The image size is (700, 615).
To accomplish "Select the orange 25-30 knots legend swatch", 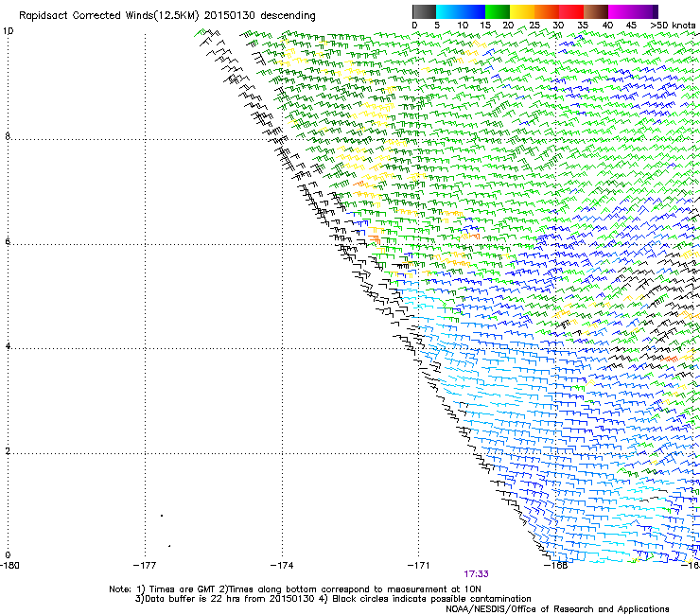I will (547, 11).
